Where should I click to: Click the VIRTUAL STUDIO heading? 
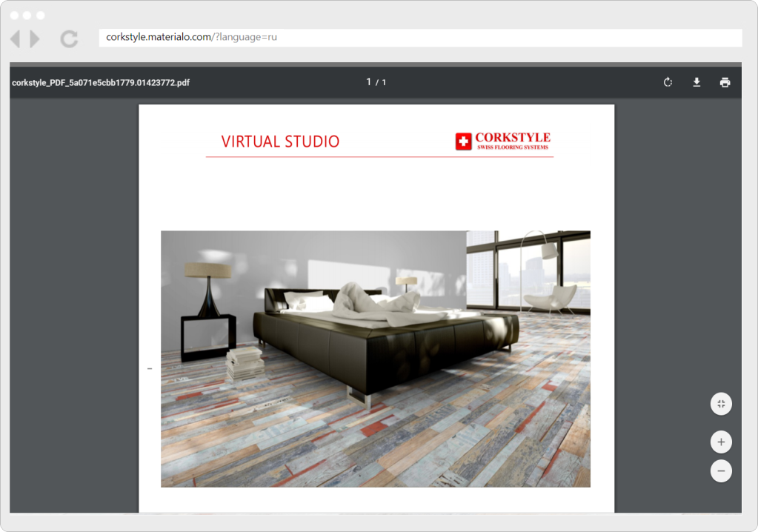coord(280,142)
